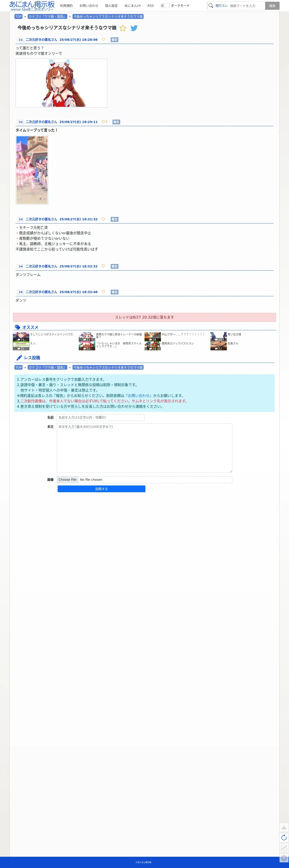Open recommended thread 青い女王様

[x=234, y=334]
